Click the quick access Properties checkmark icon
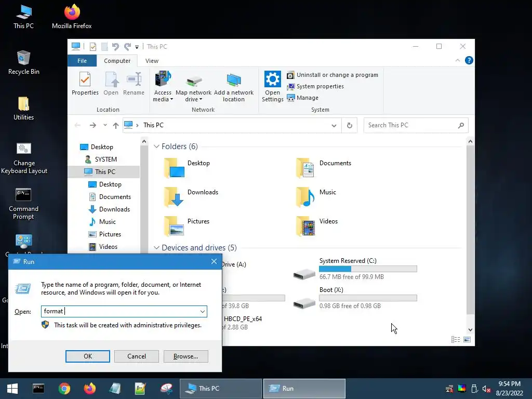532x399 pixels. tap(92, 47)
